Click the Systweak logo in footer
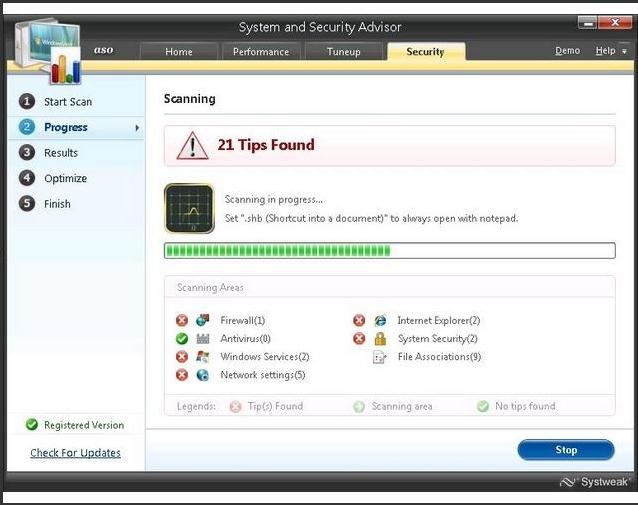 click(594, 482)
